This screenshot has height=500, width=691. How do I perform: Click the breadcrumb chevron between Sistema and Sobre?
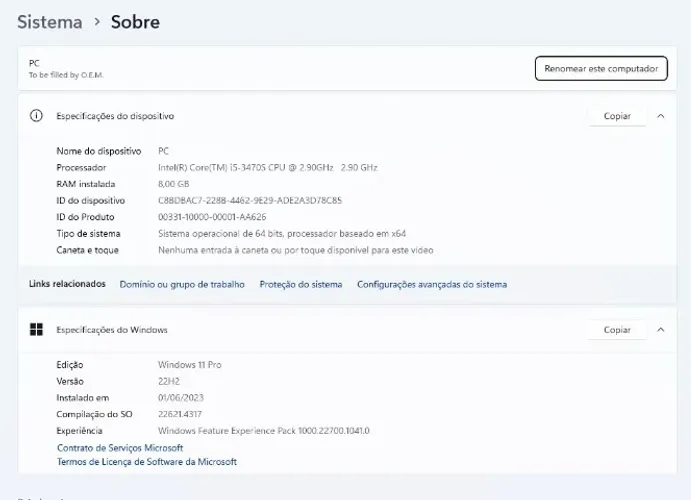tap(97, 22)
